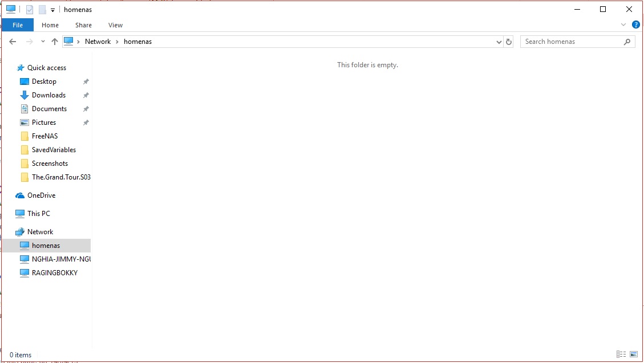Click Network in the address breadcrumb
The image size is (644, 363).
[98, 42]
